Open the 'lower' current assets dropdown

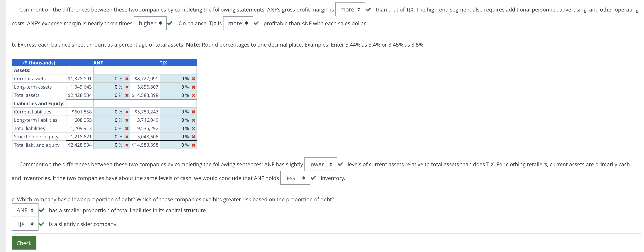click(x=321, y=164)
